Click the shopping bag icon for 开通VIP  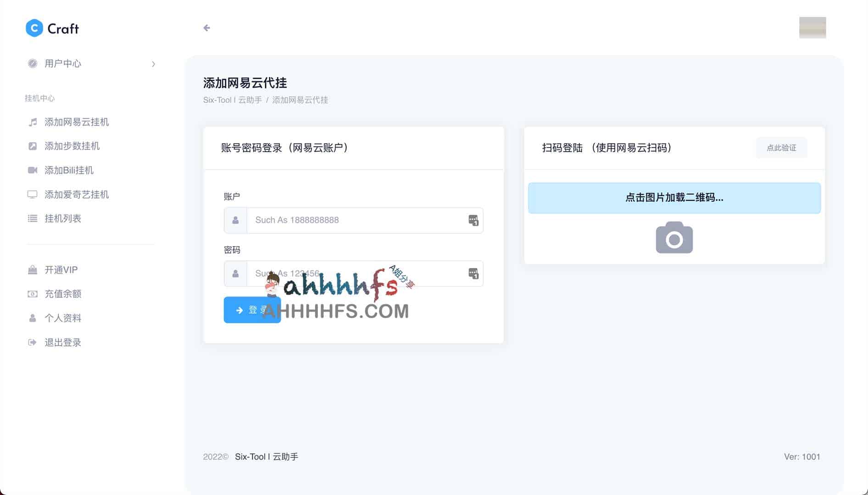point(33,270)
